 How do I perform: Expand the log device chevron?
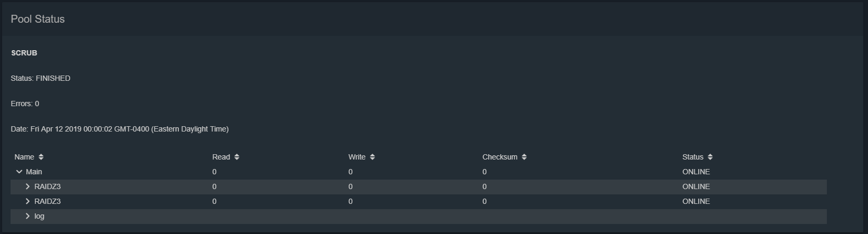(x=27, y=216)
